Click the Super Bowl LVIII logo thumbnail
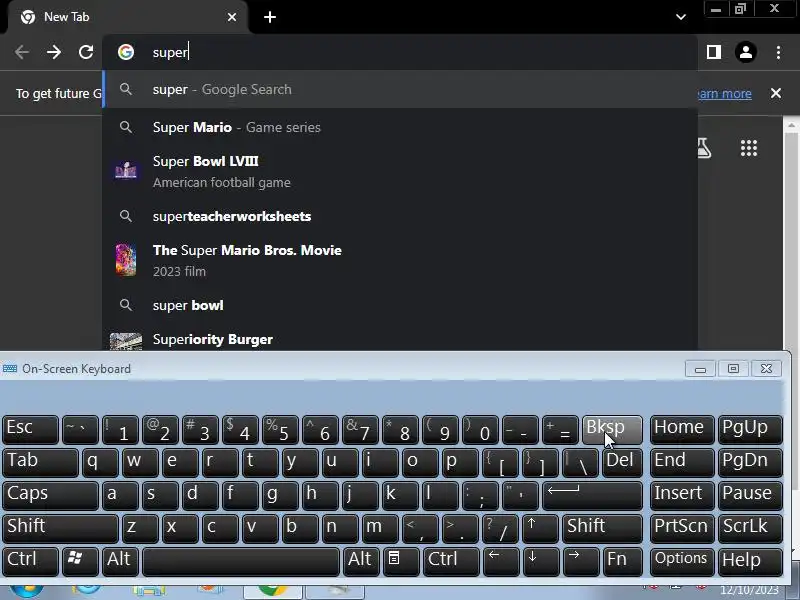The height and width of the screenshot is (600, 800). pos(126,171)
